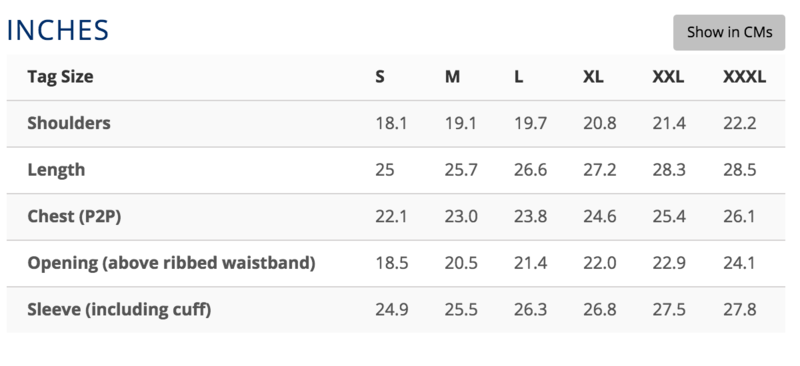This screenshot has width=800, height=366.
Task: Click the 18.1 Shoulders value for S
Action: pos(391,123)
